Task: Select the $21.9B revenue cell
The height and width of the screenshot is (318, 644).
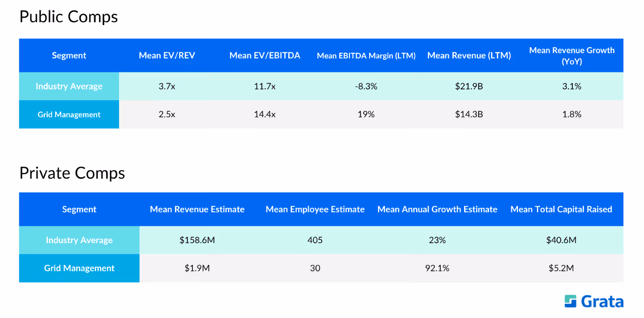Action: [469, 86]
